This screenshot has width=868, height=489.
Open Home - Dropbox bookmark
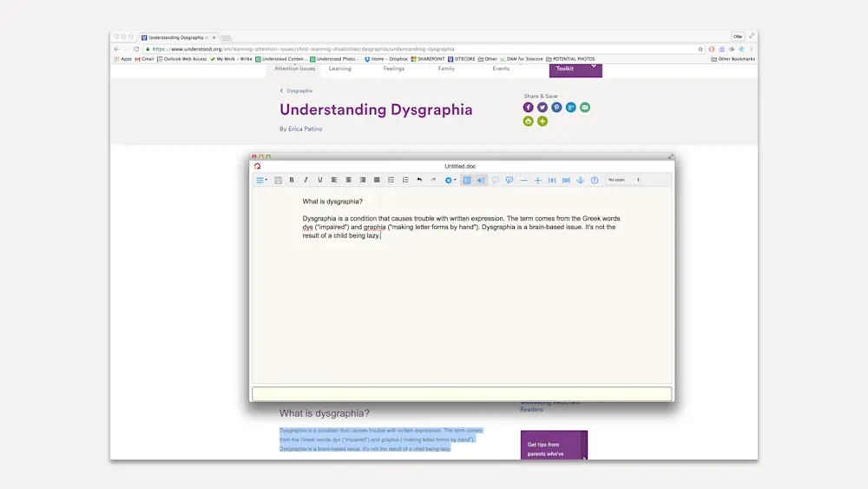(x=386, y=59)
